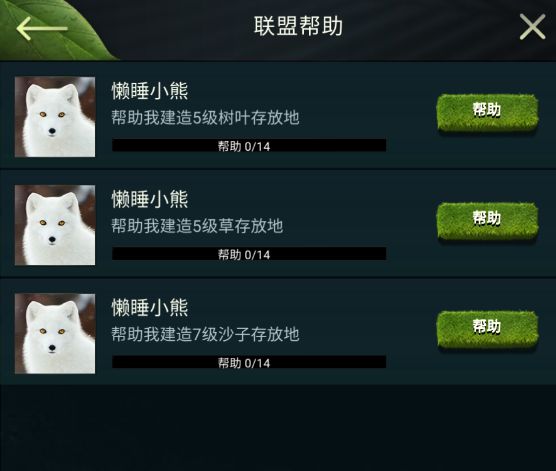Click empty area below the request list

(x=278, y=427)
